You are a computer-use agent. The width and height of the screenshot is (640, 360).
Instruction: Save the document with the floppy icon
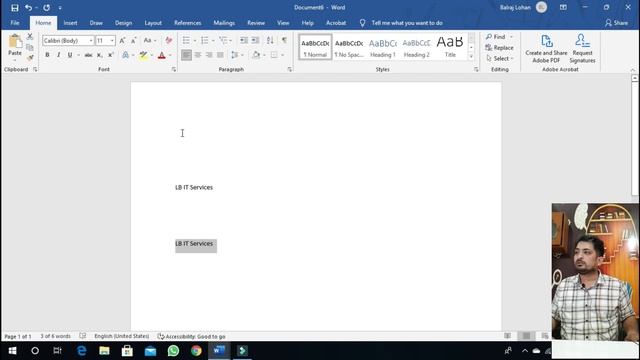pyautogui.click(x=15, y=8)
